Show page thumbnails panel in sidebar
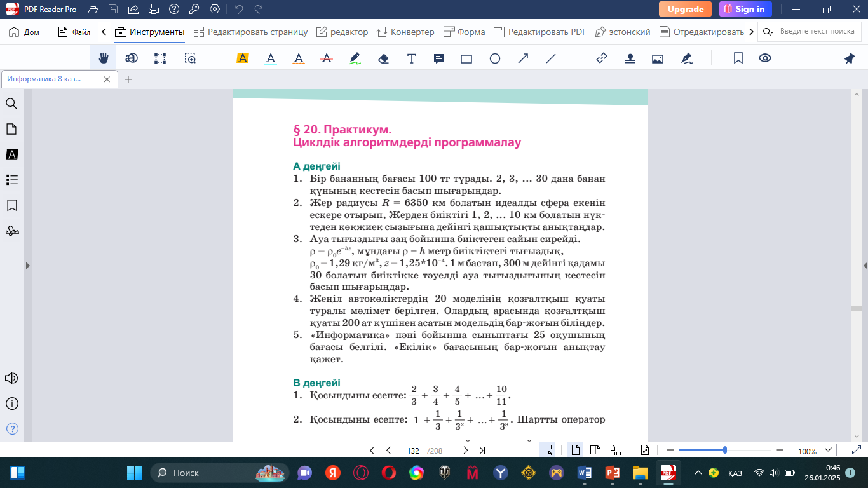The image size is (868, 488). (x=11, y=129)
